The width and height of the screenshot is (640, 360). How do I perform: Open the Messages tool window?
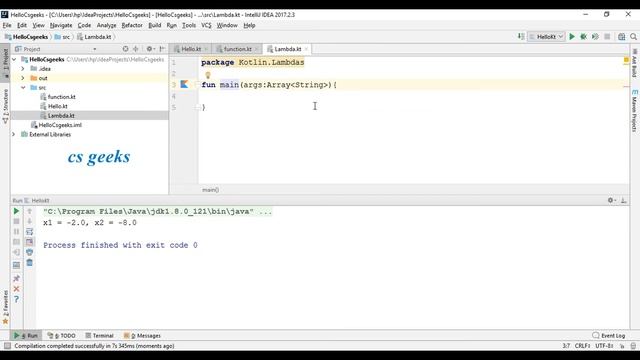point(142,336)
